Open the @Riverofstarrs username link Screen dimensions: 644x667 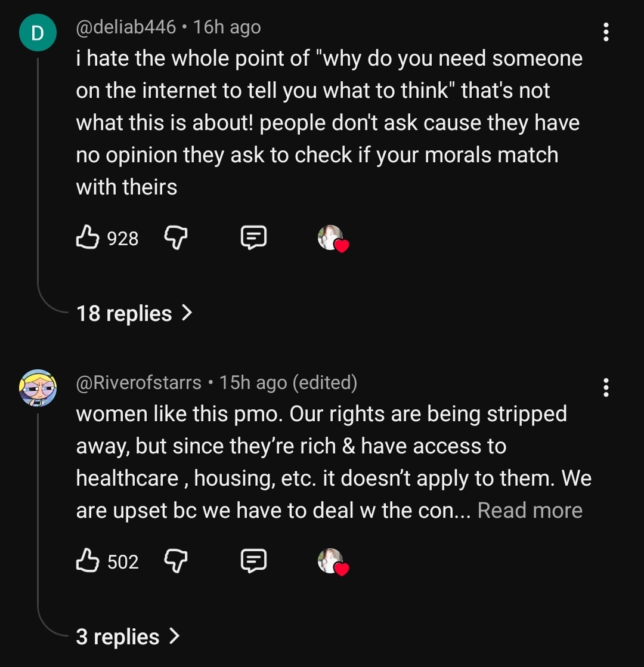point(138,382)
